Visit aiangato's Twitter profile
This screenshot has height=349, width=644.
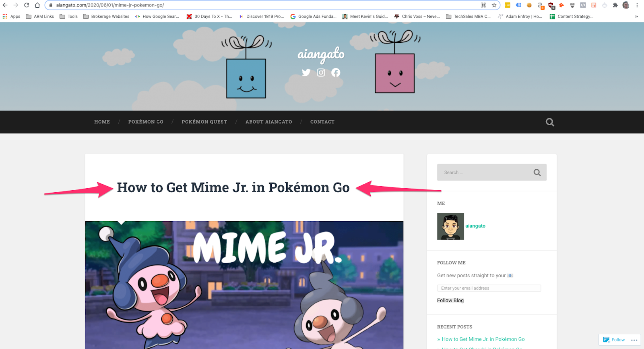tap(306, 73)
